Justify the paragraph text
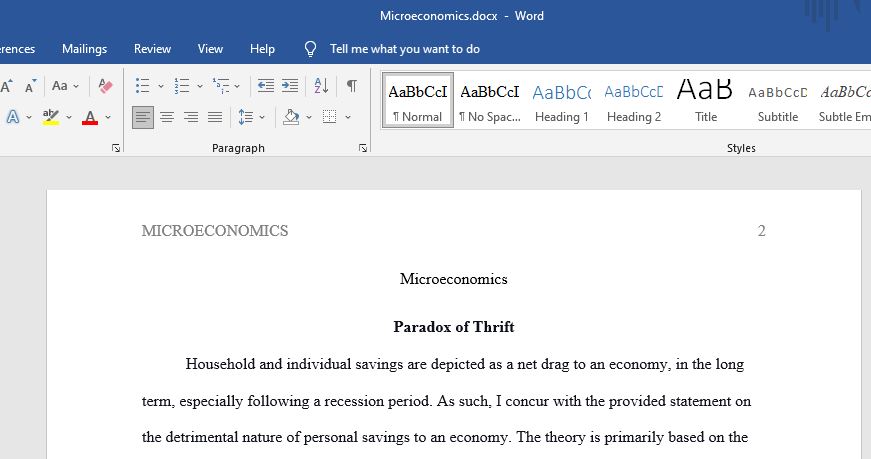This screenshot has height=459, width=871. (215, 117)
